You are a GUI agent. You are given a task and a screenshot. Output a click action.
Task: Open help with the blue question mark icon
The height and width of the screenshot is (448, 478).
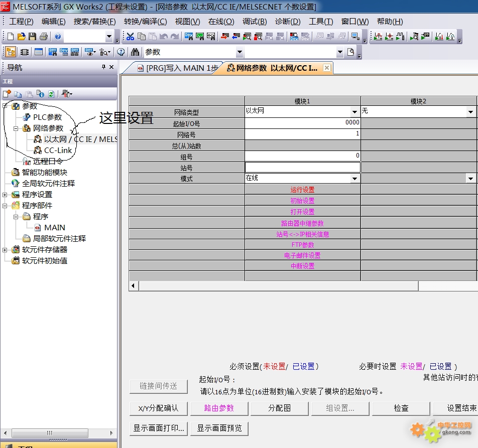[58, 37]
